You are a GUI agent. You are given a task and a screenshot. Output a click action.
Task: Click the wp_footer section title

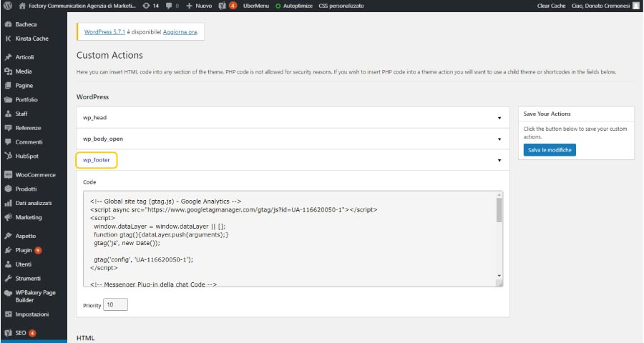97,160
